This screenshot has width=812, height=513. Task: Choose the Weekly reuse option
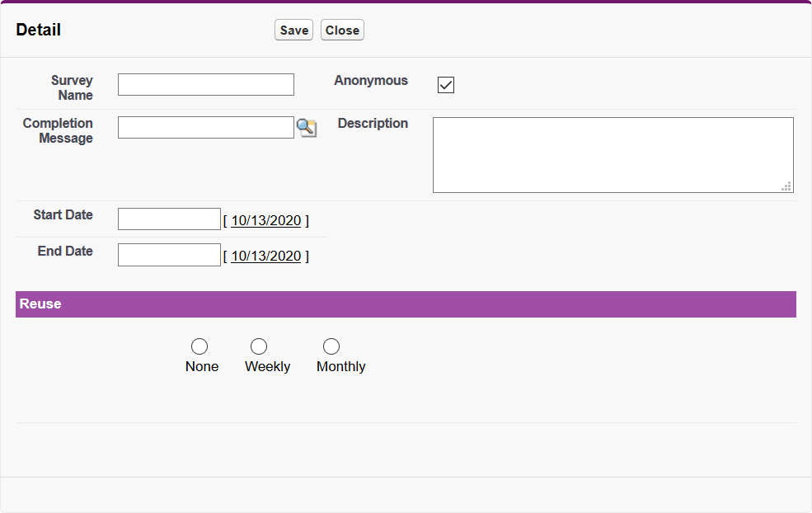259,346
